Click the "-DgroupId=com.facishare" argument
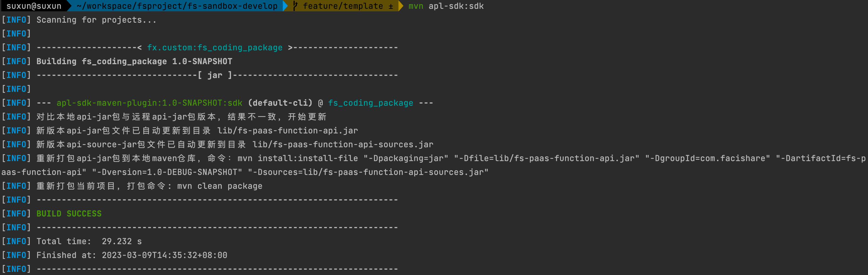 707,158
